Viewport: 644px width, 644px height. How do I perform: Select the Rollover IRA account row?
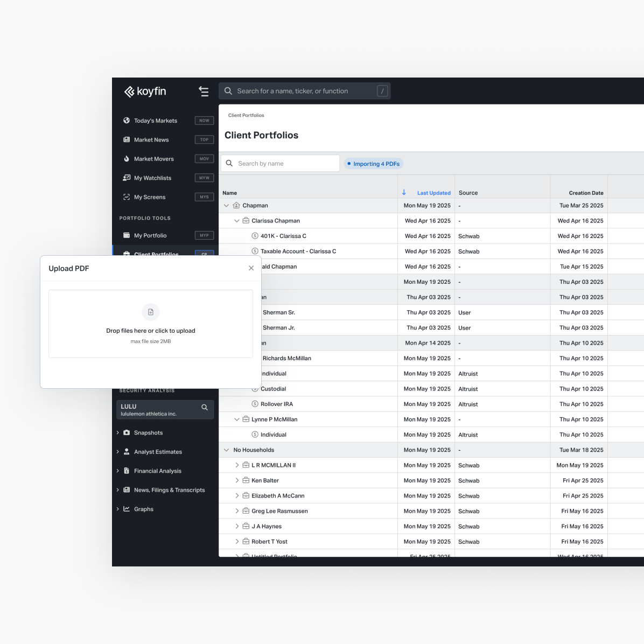tap(277, 404)
